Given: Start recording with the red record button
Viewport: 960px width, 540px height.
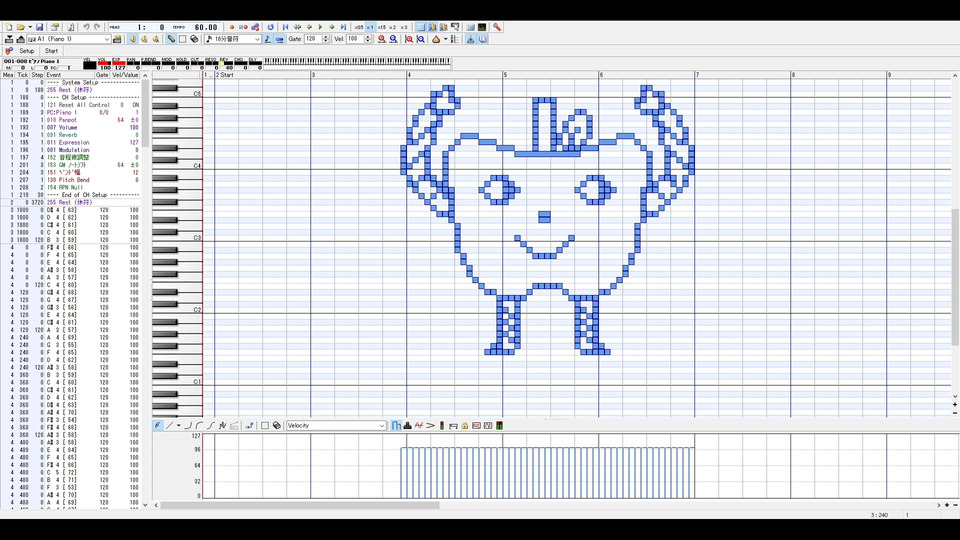Looking at the screenshot, I should pos(232,27).
